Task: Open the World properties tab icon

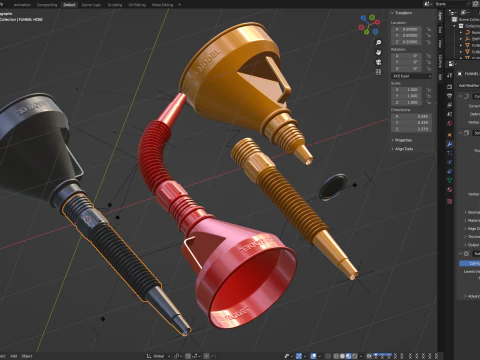Action: (449, 123)
